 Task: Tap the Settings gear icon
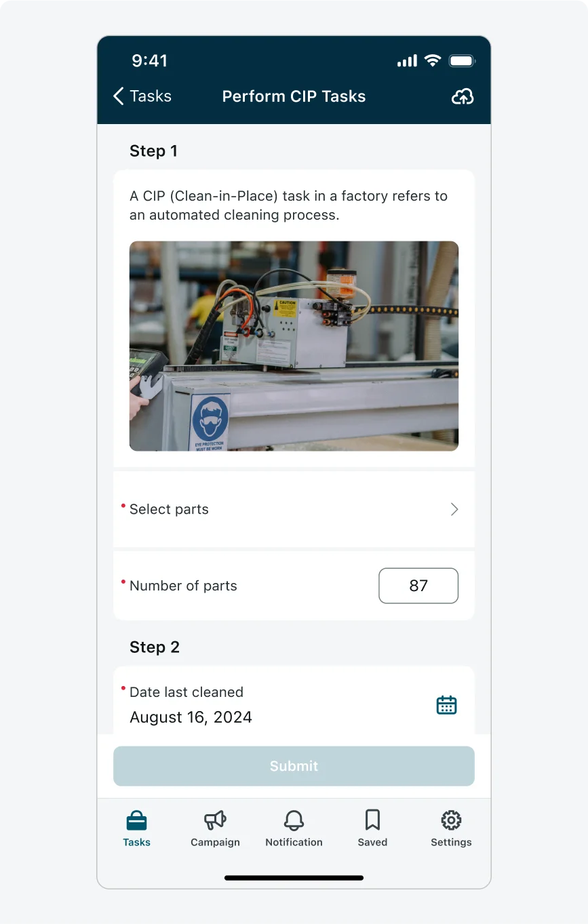(451, 820)
